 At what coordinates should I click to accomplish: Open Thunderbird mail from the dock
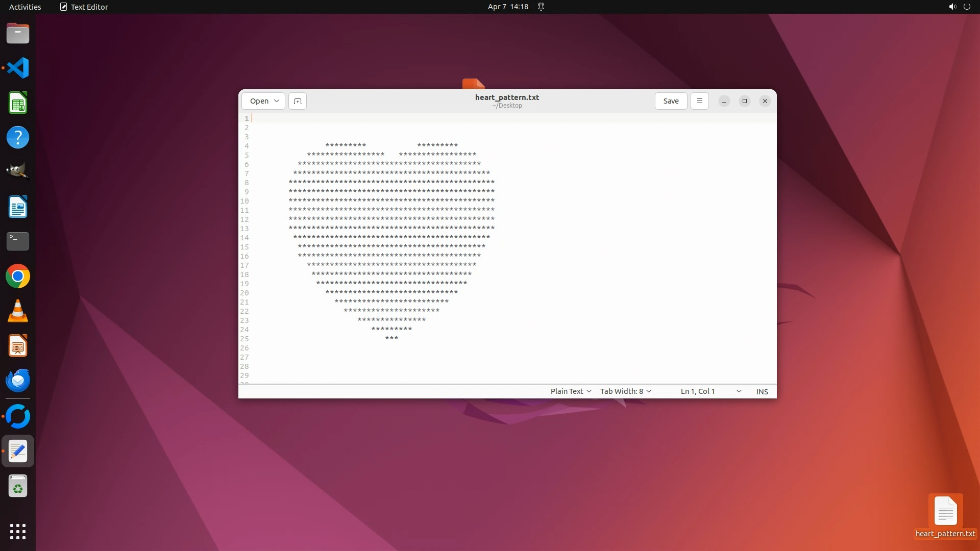pyautogui.click(x=18, y=381)
